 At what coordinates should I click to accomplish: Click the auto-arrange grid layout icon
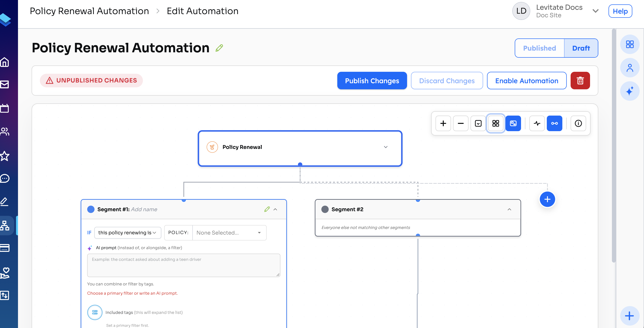click(x=496, y=123)
